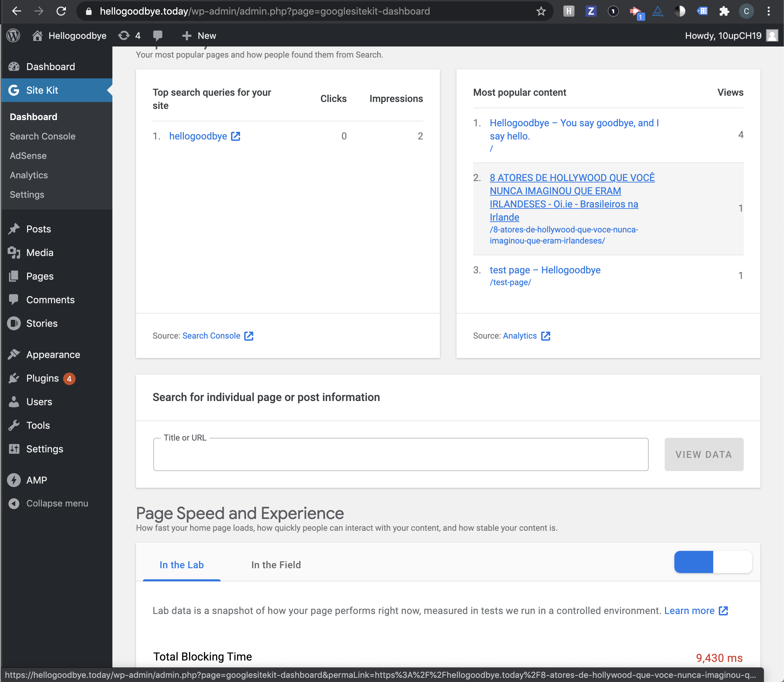This screenshot has width=784, height=682.
Task: Open the half-moon dark mode extension
Action: click(680, 11)
